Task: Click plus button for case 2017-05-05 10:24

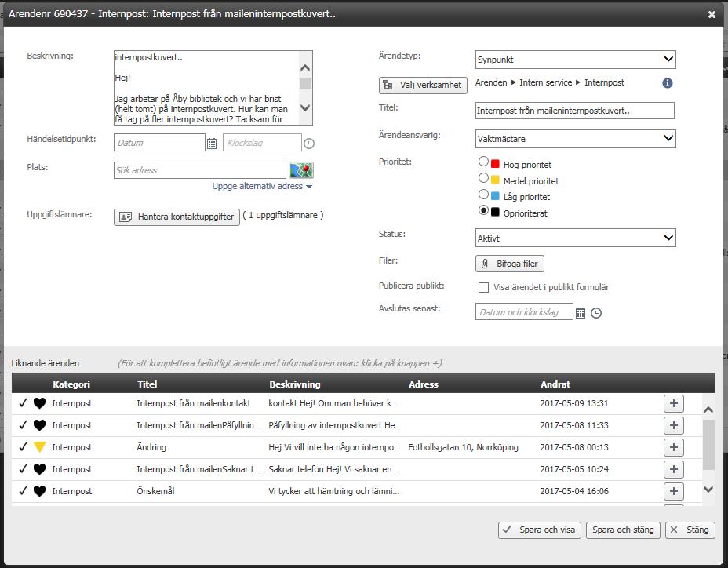Action: pyautogui.click(x=674, y=469)
